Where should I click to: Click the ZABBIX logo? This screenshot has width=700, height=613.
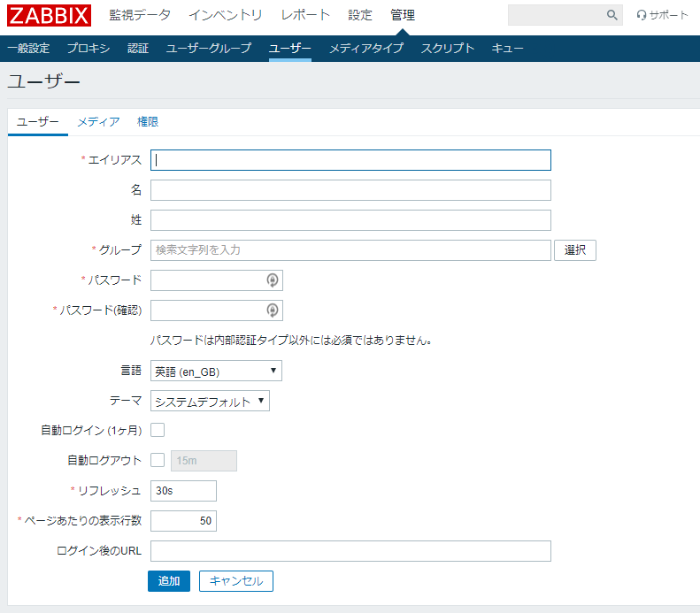pos(50,15)
